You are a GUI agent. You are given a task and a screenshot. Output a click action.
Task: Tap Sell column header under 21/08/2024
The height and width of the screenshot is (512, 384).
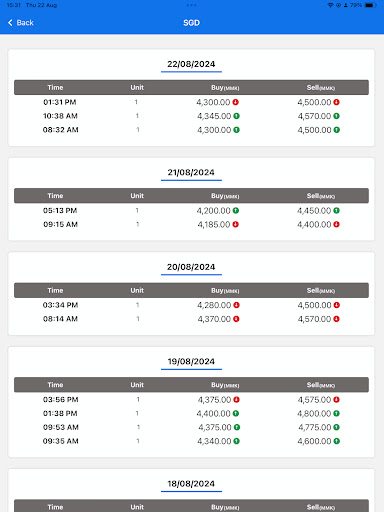click(321, 196)
